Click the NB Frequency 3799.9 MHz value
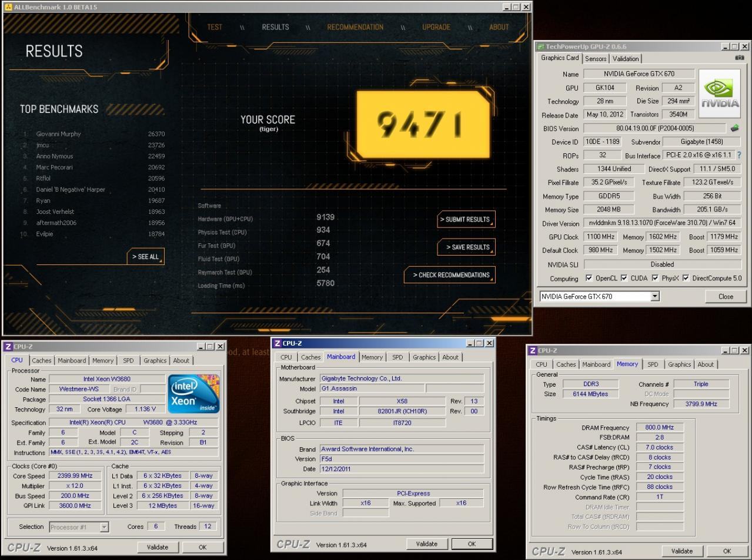Viewport: 752px width, 560px height. coord(701,404)
